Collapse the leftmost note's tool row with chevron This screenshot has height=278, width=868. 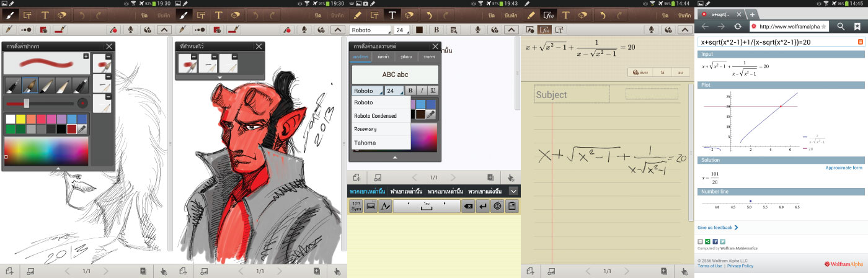point(164,29)
